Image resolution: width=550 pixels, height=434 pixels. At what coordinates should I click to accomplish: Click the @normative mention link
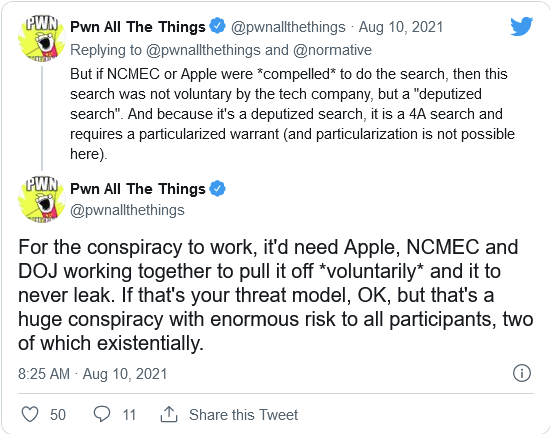[x=332, y=50]
